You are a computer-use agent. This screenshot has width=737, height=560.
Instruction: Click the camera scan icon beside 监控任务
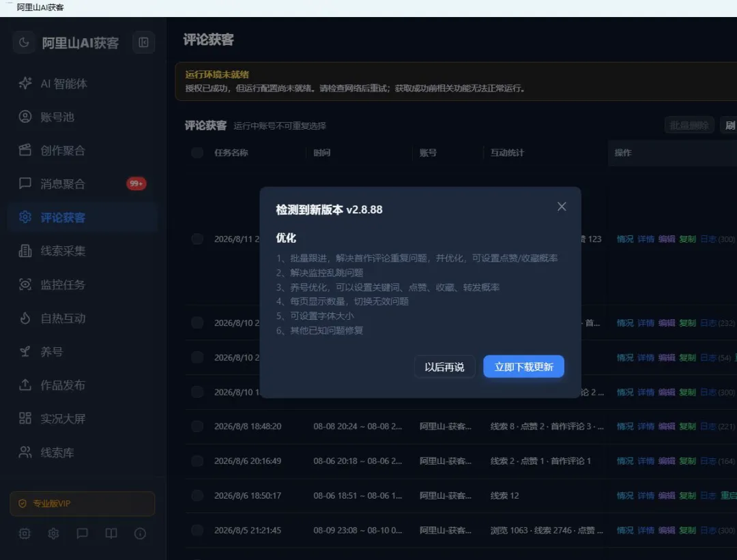25,284
